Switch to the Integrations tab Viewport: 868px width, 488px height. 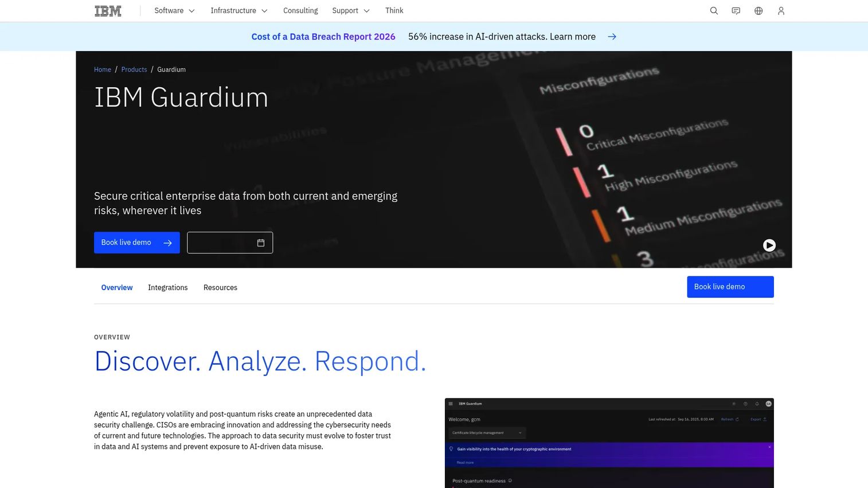tap(168, 287)
